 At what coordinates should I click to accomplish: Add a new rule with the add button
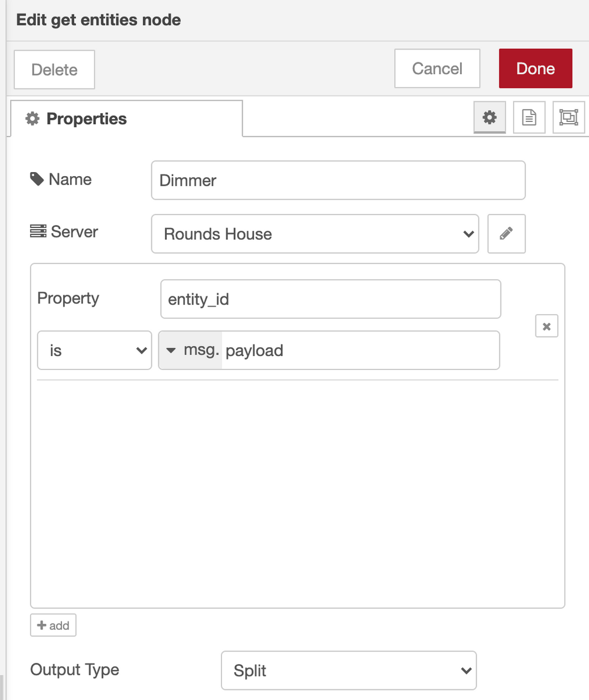[53, 625]
